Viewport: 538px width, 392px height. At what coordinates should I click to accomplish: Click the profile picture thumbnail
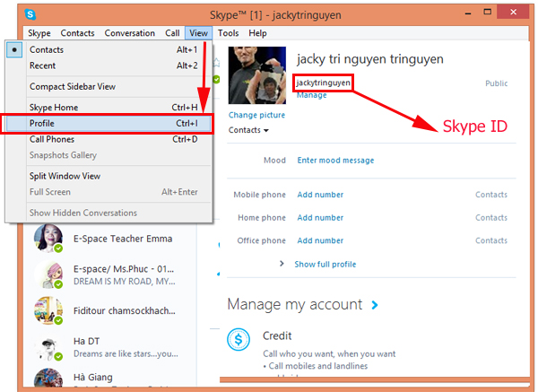click(x=257, y=75)
